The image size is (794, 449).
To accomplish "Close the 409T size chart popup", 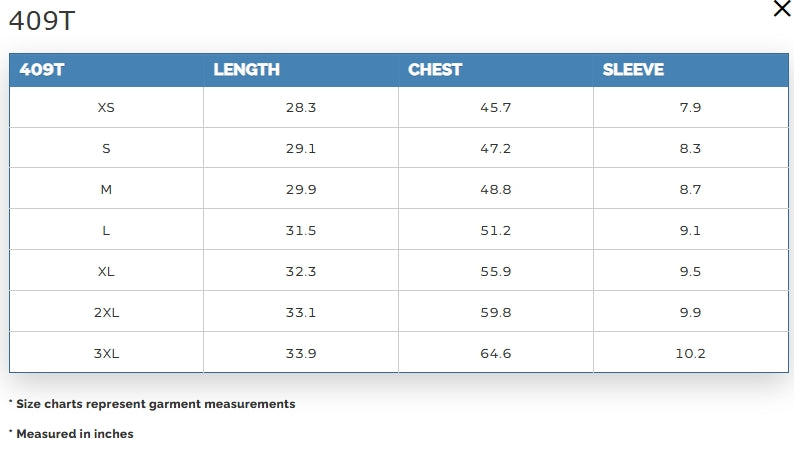I will coord(782,9).
